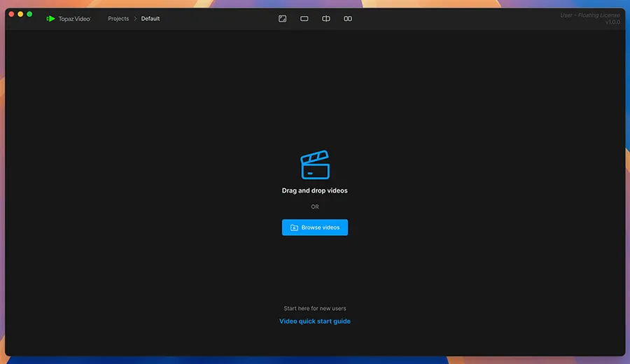The image size is (630, 364).
Task: Maximize the window using the green button
Action: pos(29,14)
